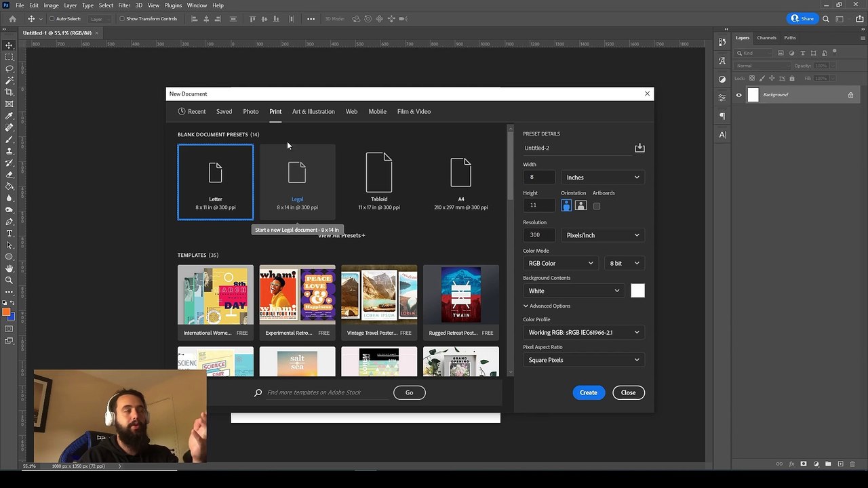Select the Blur tool

pyautogui.click(x=9, y=198)
